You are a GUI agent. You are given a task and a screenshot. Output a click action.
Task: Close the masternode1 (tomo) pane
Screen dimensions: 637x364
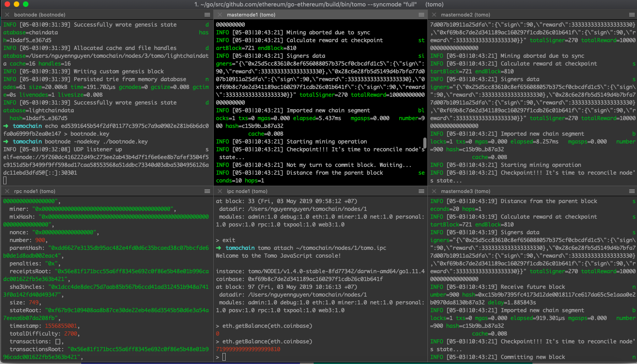coord(220,15)
